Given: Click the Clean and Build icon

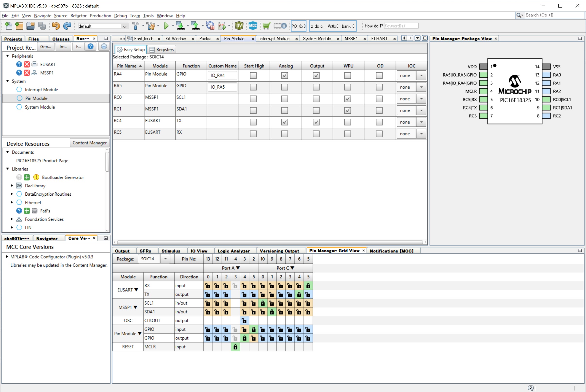Looking at the screenshot, I should [x=151, y=26].
